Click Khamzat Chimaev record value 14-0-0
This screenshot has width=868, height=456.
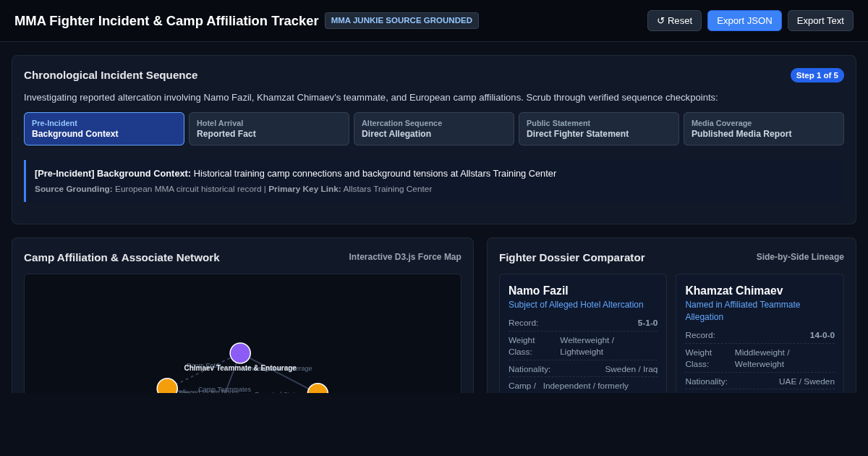(x=822, y=335)
